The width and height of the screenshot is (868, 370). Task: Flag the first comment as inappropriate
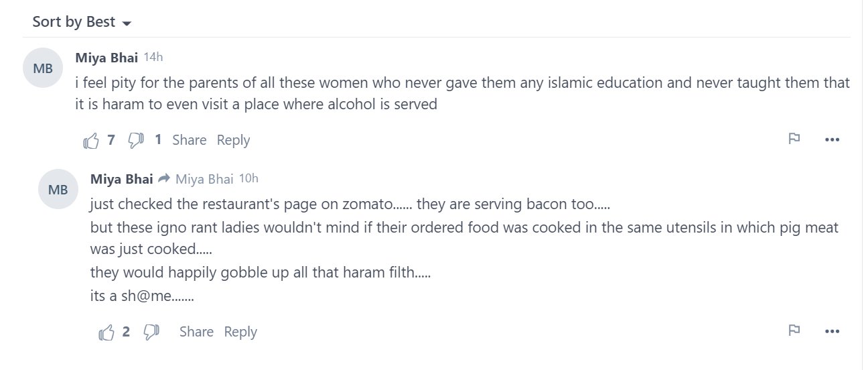coord(794,139)
